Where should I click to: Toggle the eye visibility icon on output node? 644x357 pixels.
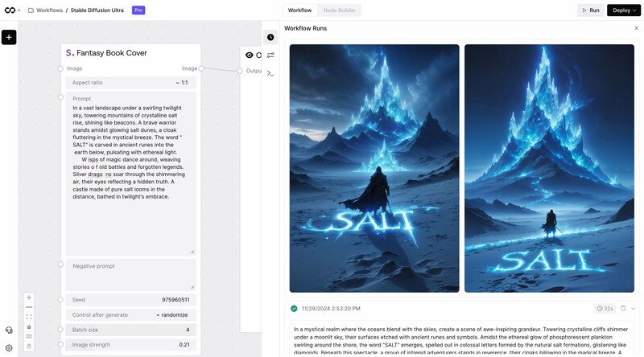click(x=249, y=55)
